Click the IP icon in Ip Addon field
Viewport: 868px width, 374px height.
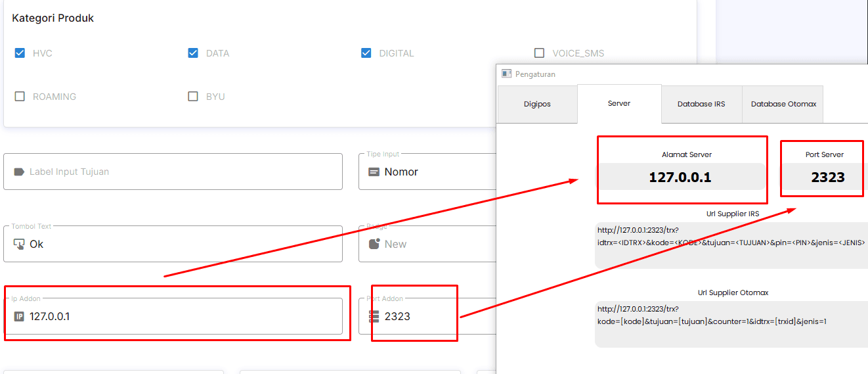coord(19,316)
